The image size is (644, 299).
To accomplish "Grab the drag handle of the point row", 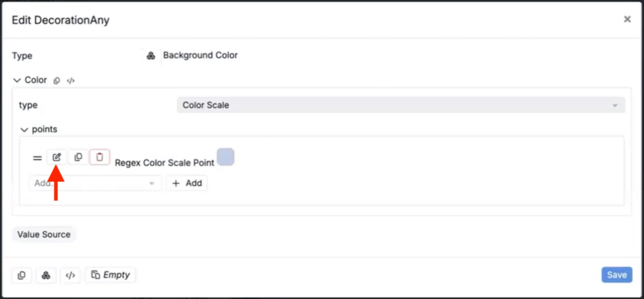I will (x=37, y=158).
